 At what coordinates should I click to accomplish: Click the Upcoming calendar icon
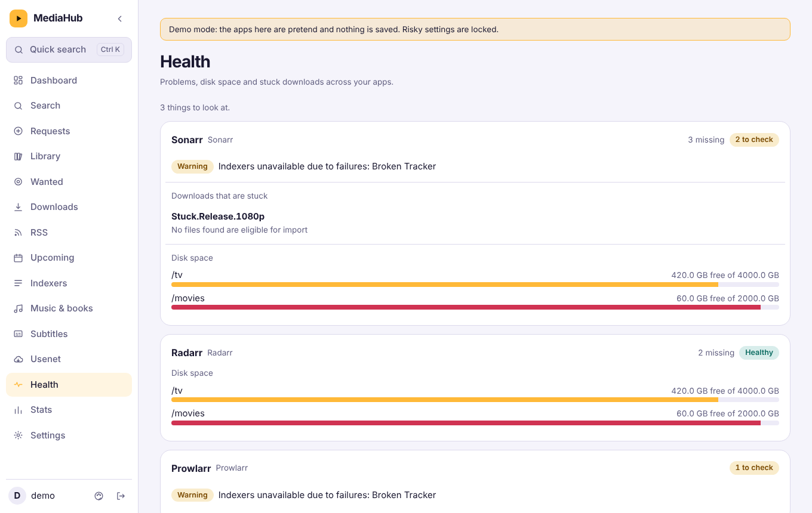[18, 258]
